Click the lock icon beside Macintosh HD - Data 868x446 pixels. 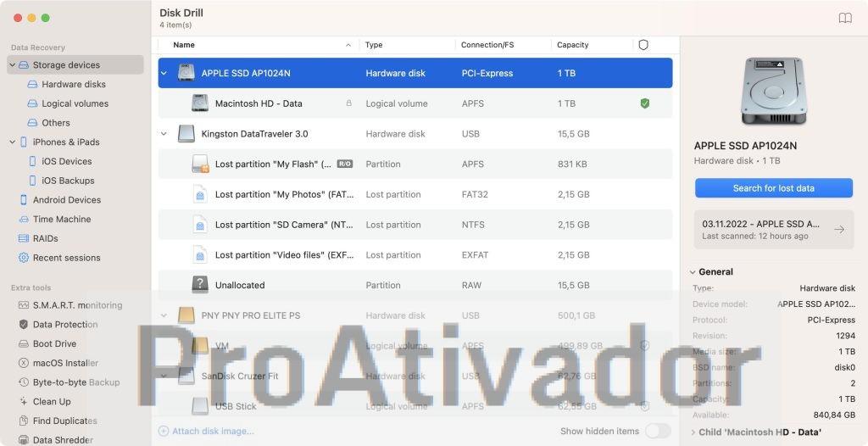click(348, 103)
